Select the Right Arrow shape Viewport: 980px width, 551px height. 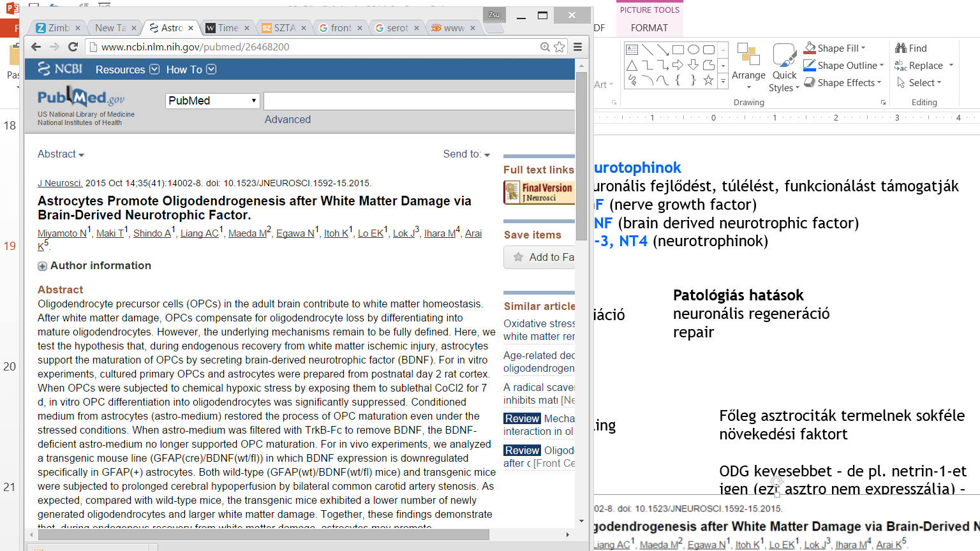click(x=678, y=65)
